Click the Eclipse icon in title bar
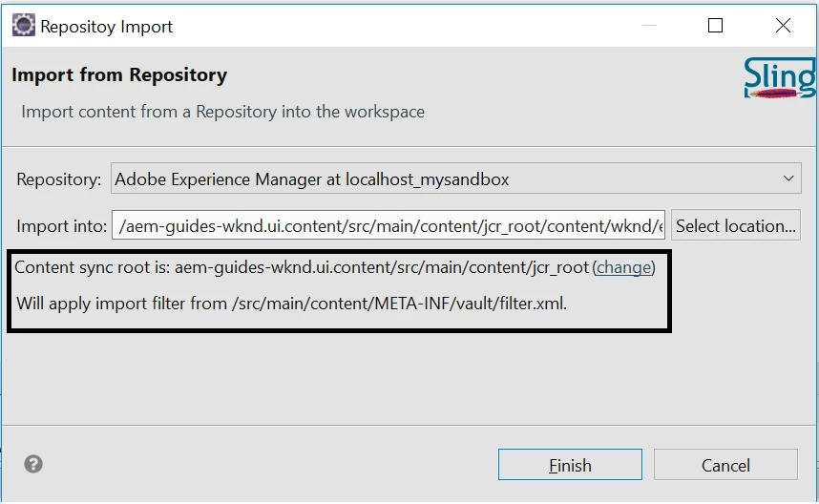The width and height of the screenshot is (819, 504). 24,25
